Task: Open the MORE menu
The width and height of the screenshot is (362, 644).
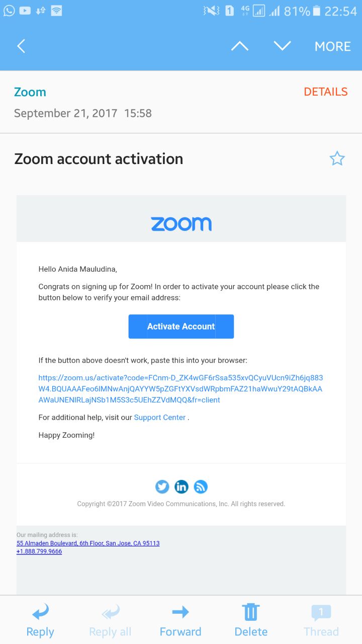Action: [x=332, y=46]
